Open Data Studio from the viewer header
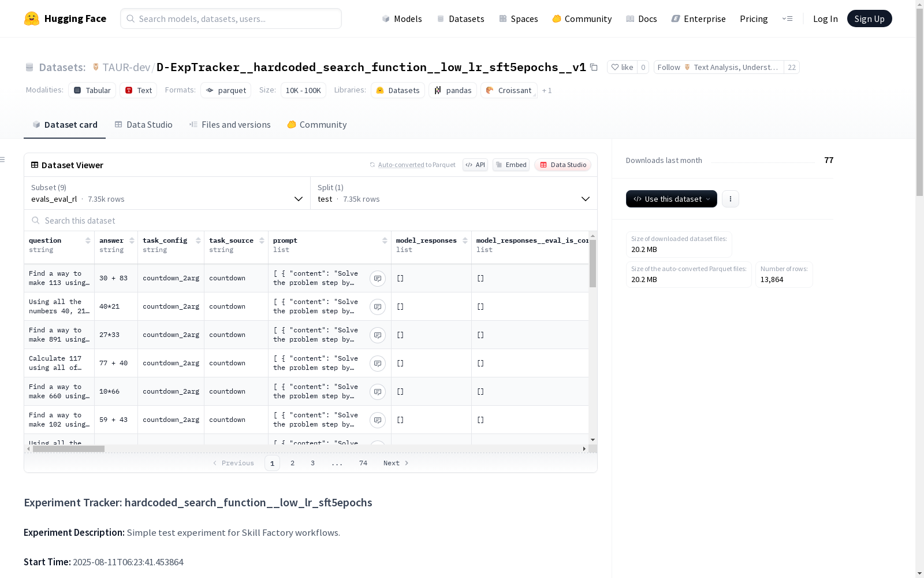Image resolution: width=924 pixels, height=578 pixels. pos(563,165)
